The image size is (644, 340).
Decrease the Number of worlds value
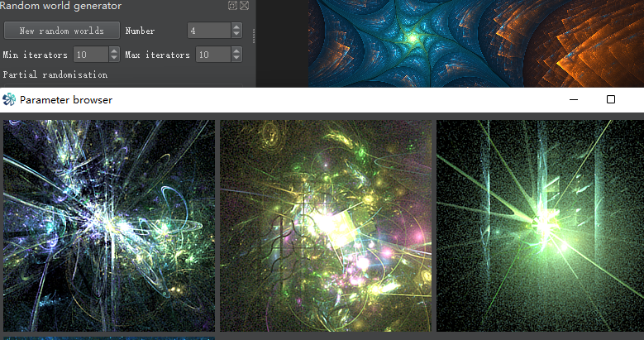pyautogui.click(x=236, y=35)
